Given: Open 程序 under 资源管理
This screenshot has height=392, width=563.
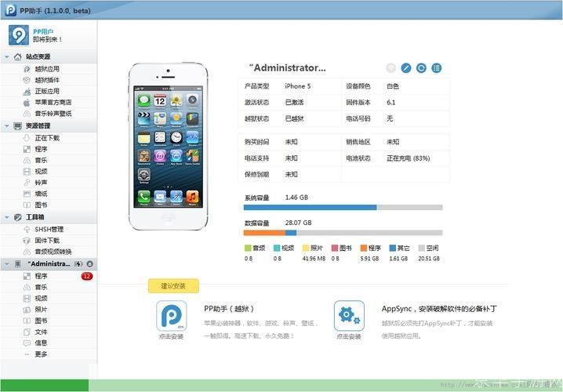Looking at the screenshot, I should (41, 149).
